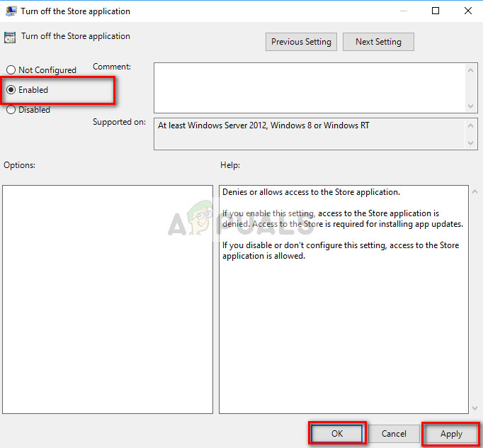Screen dimensions: 483x448
Task: Click inside the Comment text box
Action: pos(310,88)
